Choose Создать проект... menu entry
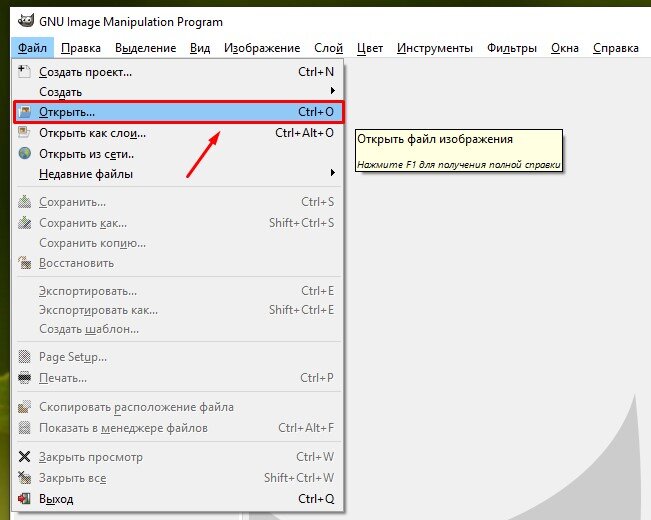The image size is (651, 520). click(178, 72)
